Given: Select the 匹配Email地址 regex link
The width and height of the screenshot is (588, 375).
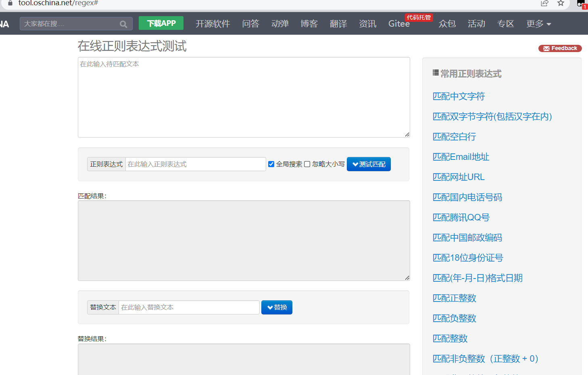Looking at the screenshot, I should pos(461,157).
